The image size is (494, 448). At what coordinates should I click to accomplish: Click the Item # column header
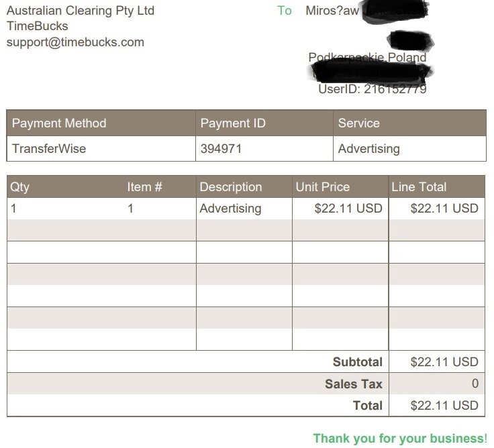[x=144, y=187]
